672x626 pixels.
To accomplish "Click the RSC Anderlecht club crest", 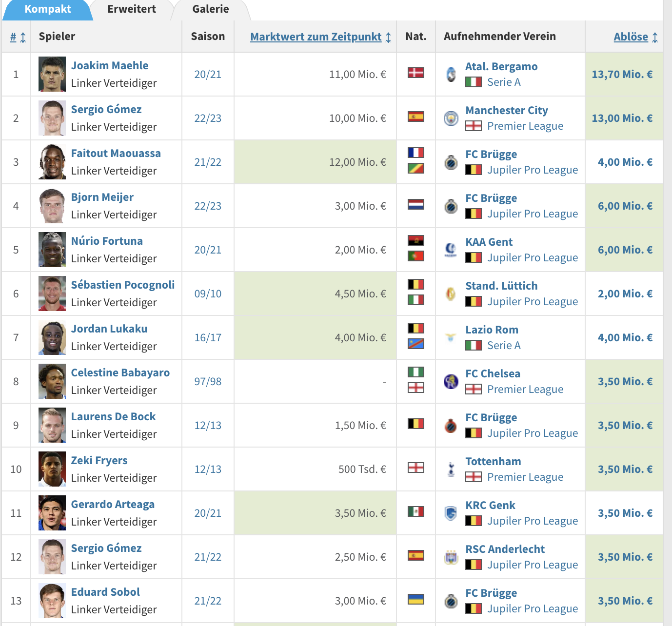I will pyautogui.click(x=451, y=557).
